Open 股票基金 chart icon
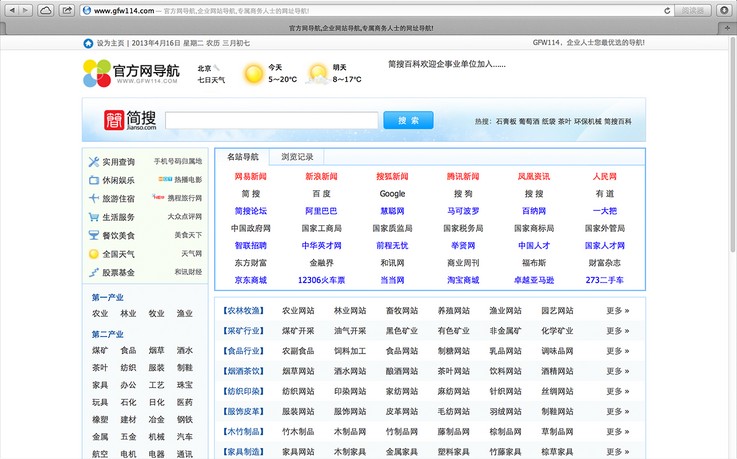This screenshot has width=737, height=459. (94, 272)
